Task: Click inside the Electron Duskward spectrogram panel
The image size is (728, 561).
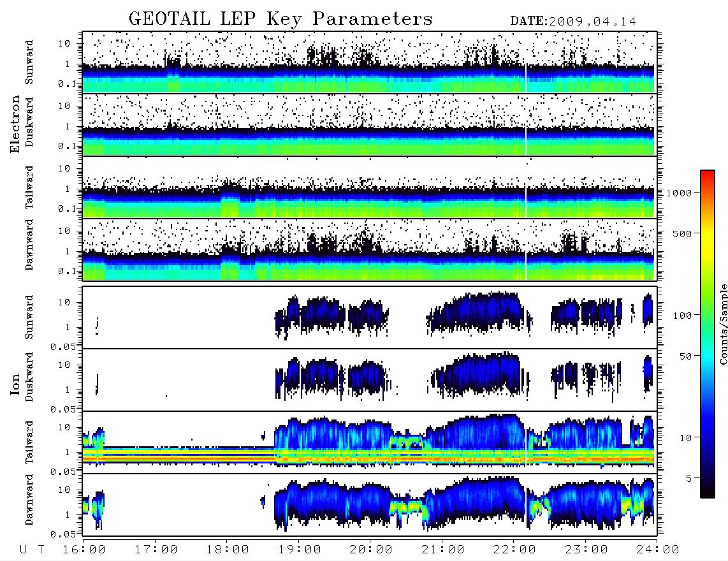Action: tap(370, 124)
